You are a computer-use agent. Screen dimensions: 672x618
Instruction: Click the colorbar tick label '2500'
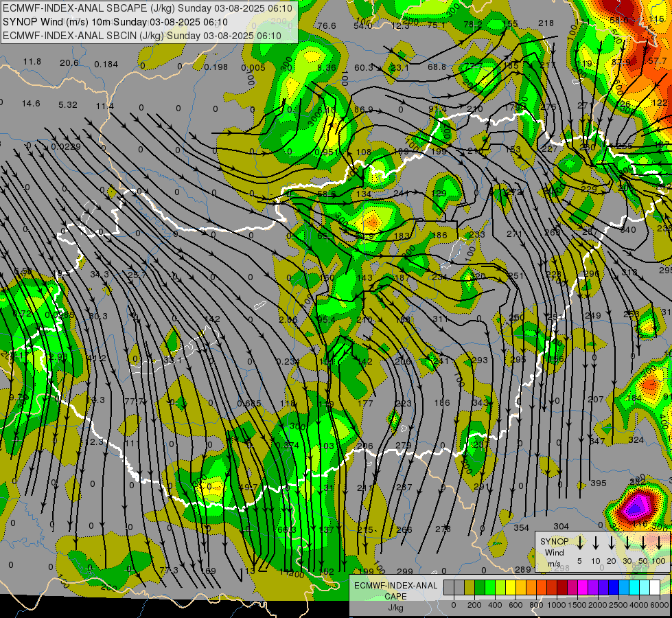pos(618,605)
